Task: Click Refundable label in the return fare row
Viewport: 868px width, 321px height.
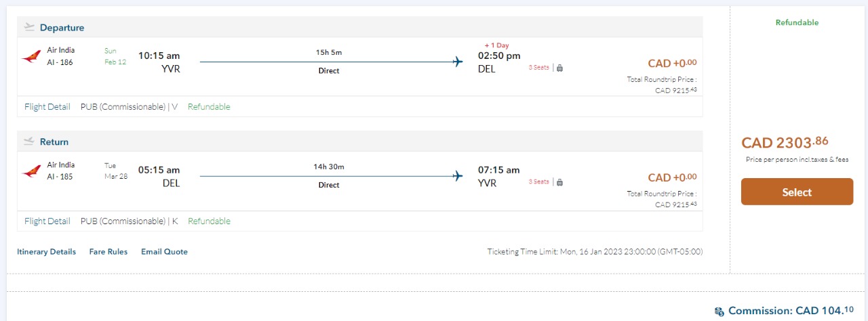Action: pyautogui.click(x=209, y=221)
